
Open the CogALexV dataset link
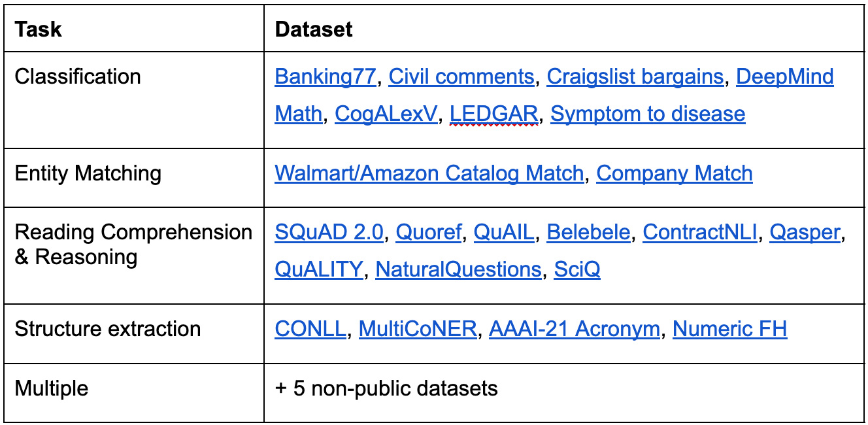click(x=386, y=114)
